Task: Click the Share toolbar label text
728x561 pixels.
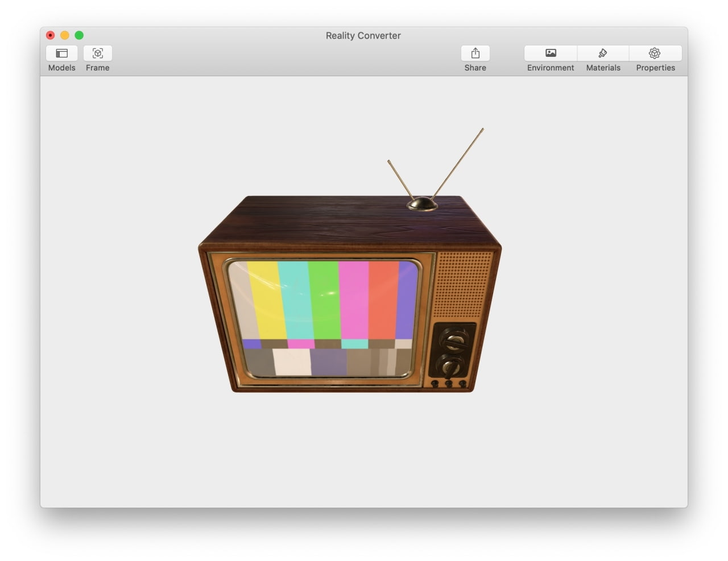Action: (475, 68)
